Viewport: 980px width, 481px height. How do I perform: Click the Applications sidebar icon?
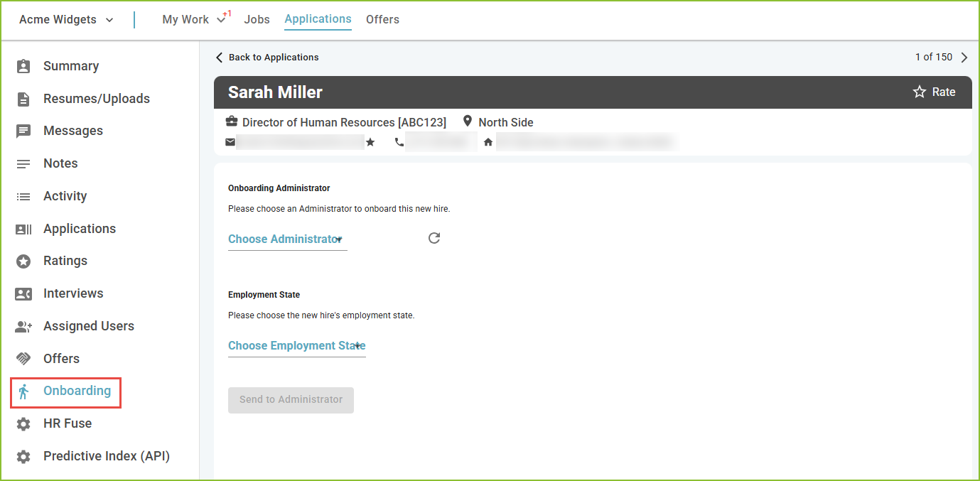(x=23, y=229)
